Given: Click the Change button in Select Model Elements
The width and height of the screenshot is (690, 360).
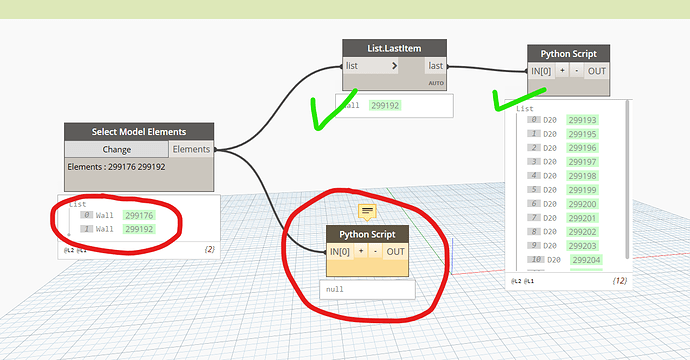Looking at the screenshot, I should (x=117, y=149).
